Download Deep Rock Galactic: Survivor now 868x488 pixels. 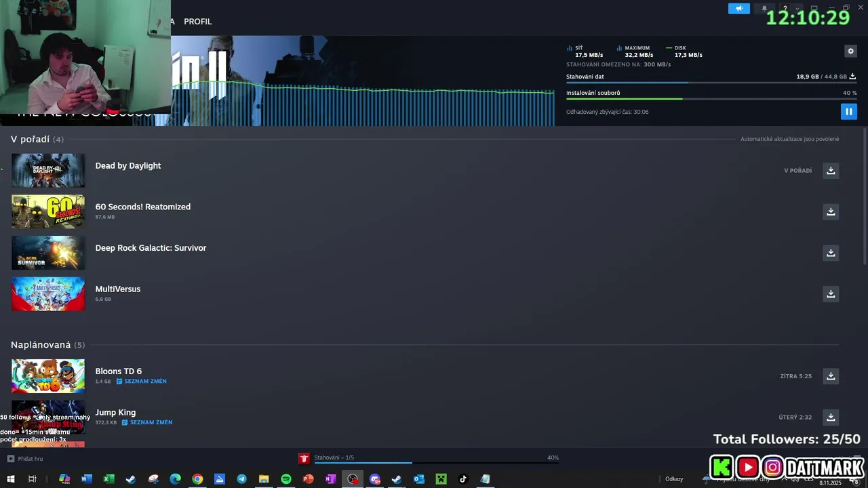[x=831, y=253]
